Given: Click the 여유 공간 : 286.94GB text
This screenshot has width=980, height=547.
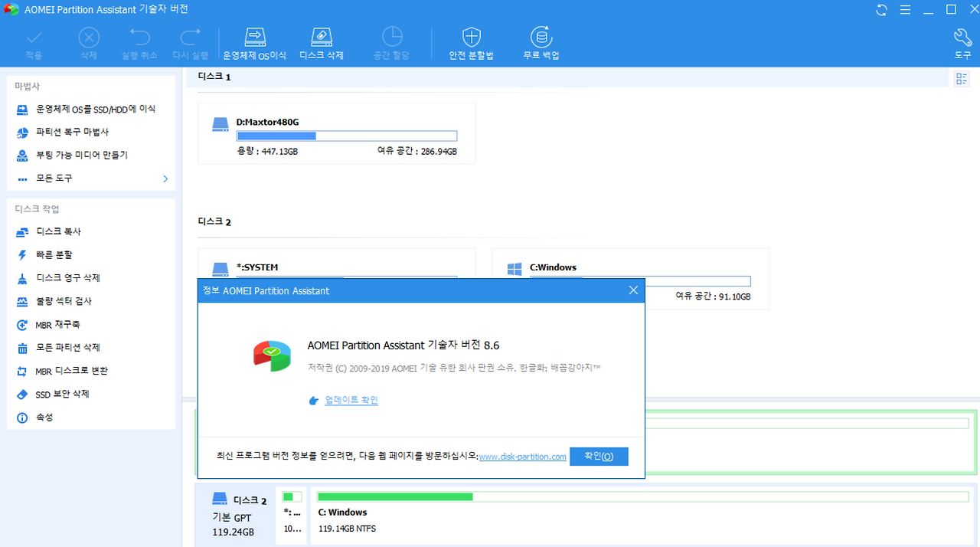Looking at the screenshot, I should (x=417, y=152).
